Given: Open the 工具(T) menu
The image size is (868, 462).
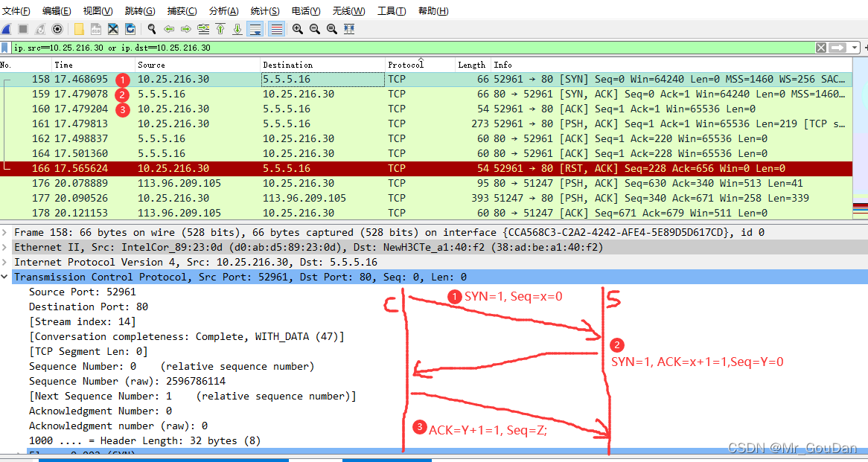Looking at the screenshot, I should [392, 11].
